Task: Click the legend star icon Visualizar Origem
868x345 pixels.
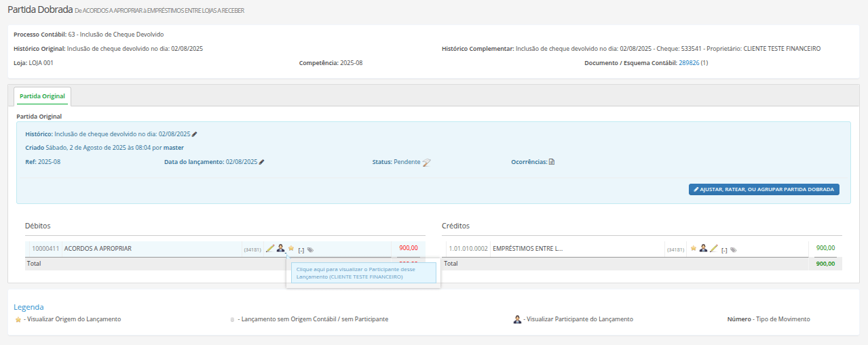Action: [x=18, y=319]
